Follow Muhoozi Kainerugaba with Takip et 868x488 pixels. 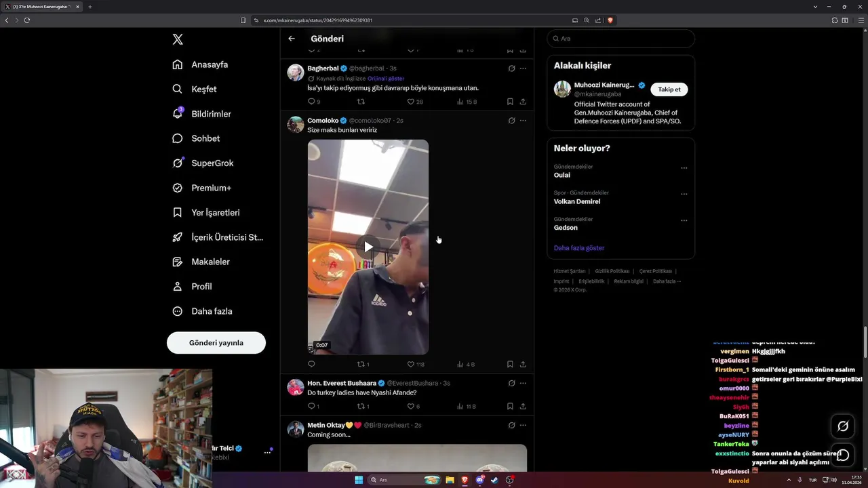pyautogui.click(x=669, y=89)
